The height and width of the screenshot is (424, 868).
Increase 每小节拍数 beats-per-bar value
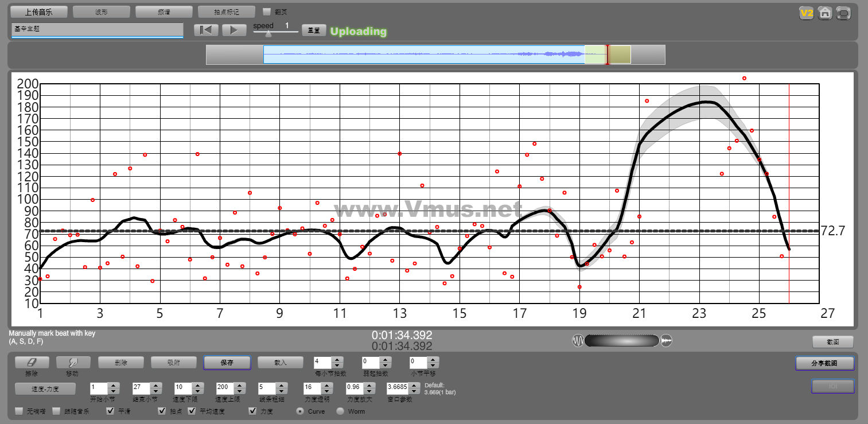pyautogui.click(x=337, y=360)
